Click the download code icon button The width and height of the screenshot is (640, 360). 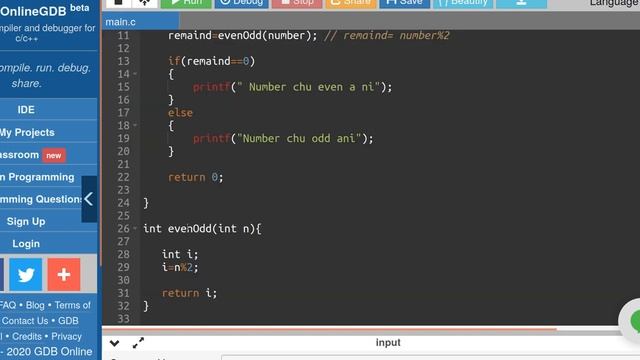(x=521, y=3)
